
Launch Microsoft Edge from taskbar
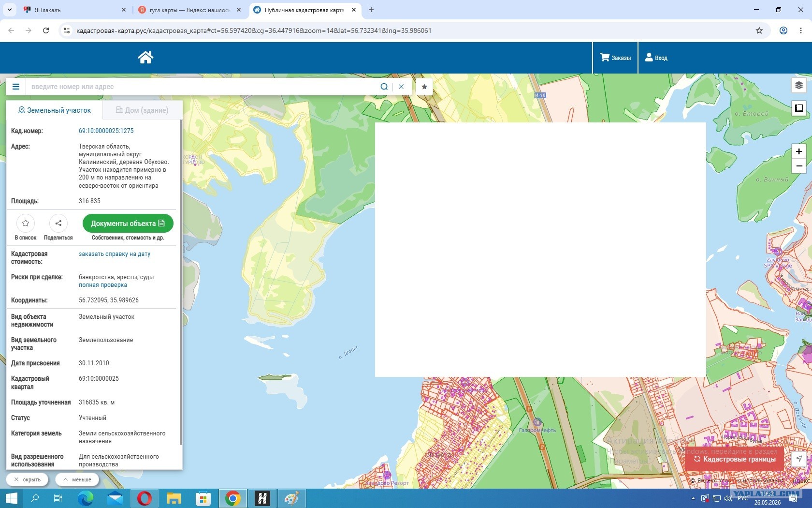tap(86, 498)
